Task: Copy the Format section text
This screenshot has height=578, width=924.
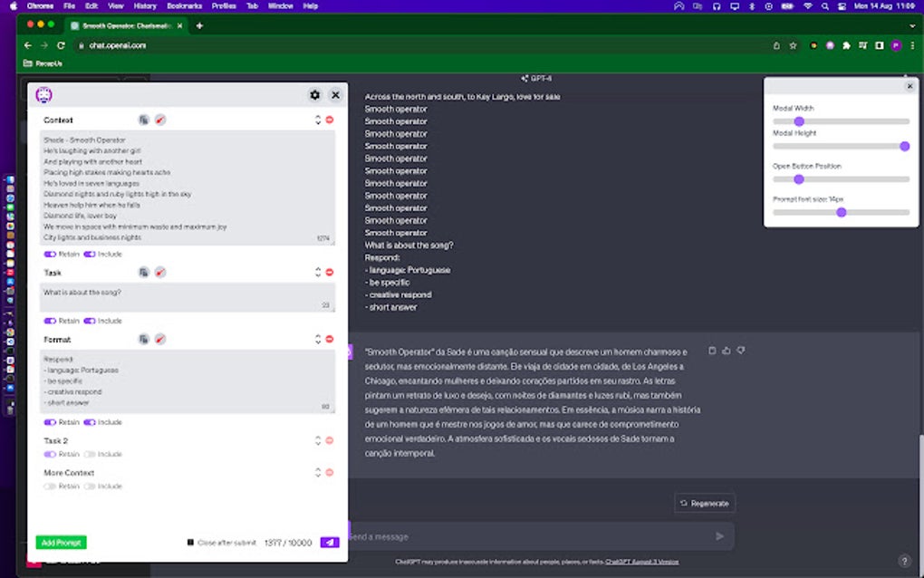Action: click(x=143, y=339)
